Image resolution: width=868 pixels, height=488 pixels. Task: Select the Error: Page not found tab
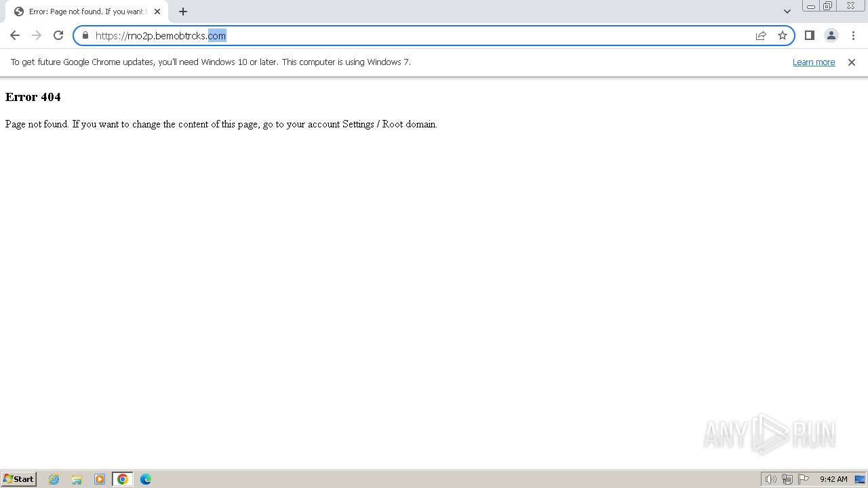click(x=86, y=12)
